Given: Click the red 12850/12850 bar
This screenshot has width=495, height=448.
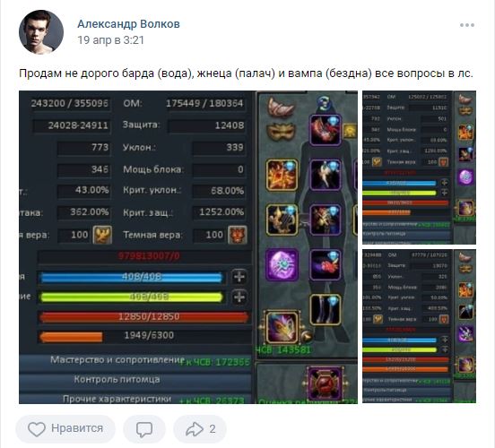Looking at the screenshot, I should coord(144,317).
